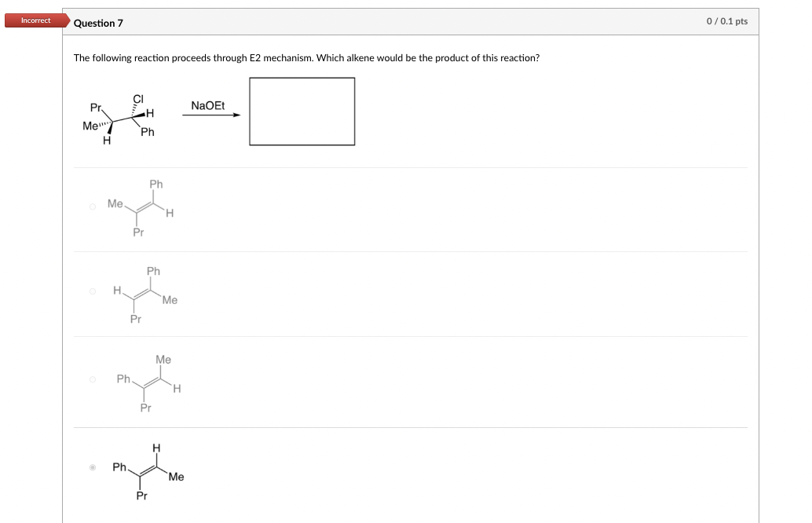Click the Me label in the fourth answer

pyautogui.click(x=174, y=476)
